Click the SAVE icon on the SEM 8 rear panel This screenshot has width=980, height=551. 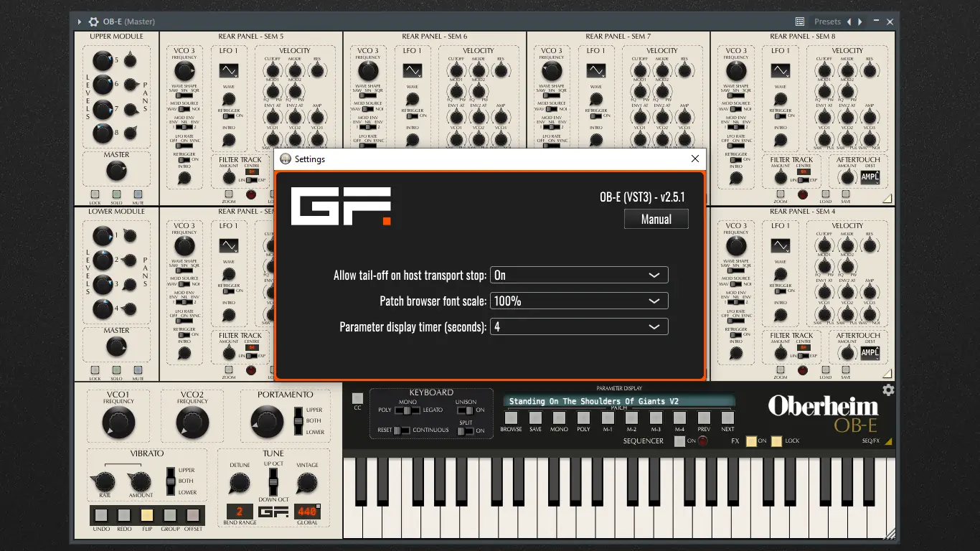pyautogui.click(x=846, y=194)
